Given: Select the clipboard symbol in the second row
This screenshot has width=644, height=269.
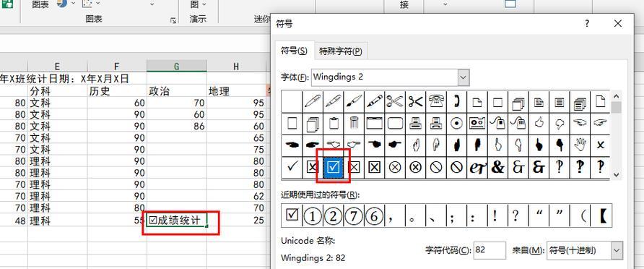Looking at the screenshot, I should tap(333, 123).
